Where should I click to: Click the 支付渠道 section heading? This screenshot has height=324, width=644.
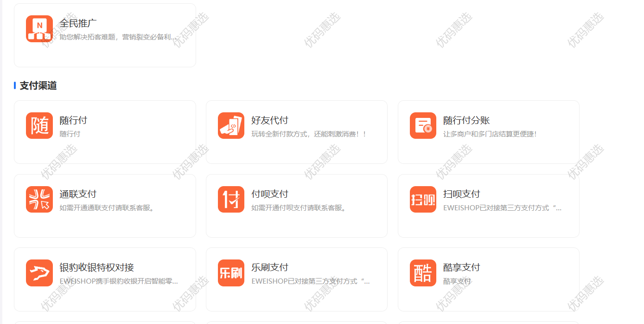point(38,85)
